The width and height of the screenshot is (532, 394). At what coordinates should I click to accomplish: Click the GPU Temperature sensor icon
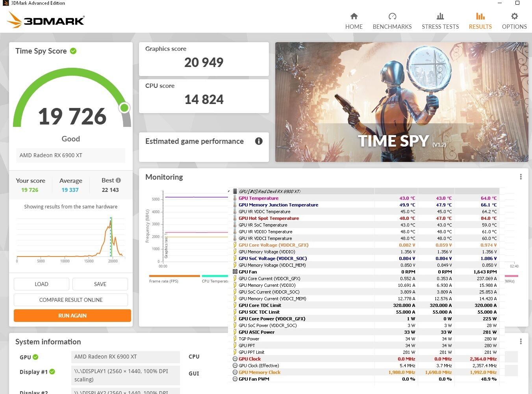pyautogui.click(x=235, y=198)
